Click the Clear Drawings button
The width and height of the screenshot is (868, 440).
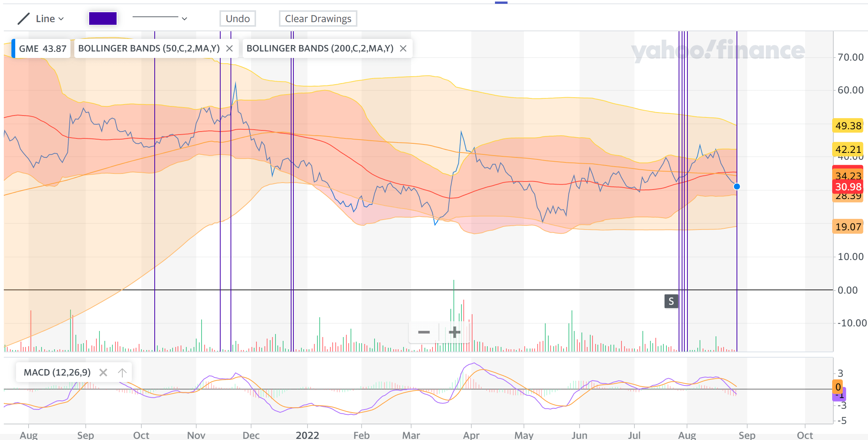click(x=318, y=18)
